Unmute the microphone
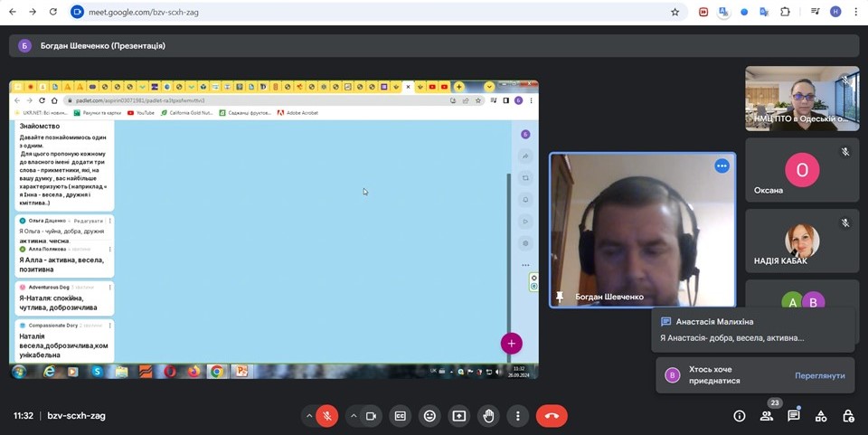The height and width of the screenshot is (435, 868). point(327,416)
